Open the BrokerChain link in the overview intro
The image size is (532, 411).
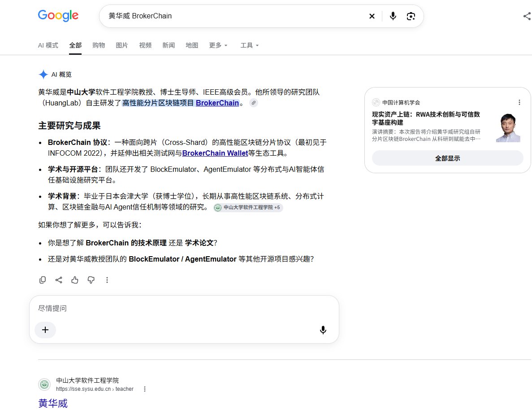click(x=217, y=103)
